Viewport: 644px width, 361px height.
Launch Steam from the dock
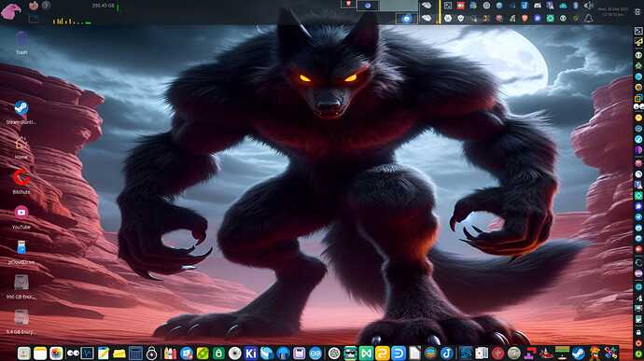click(x=579, y=353)
